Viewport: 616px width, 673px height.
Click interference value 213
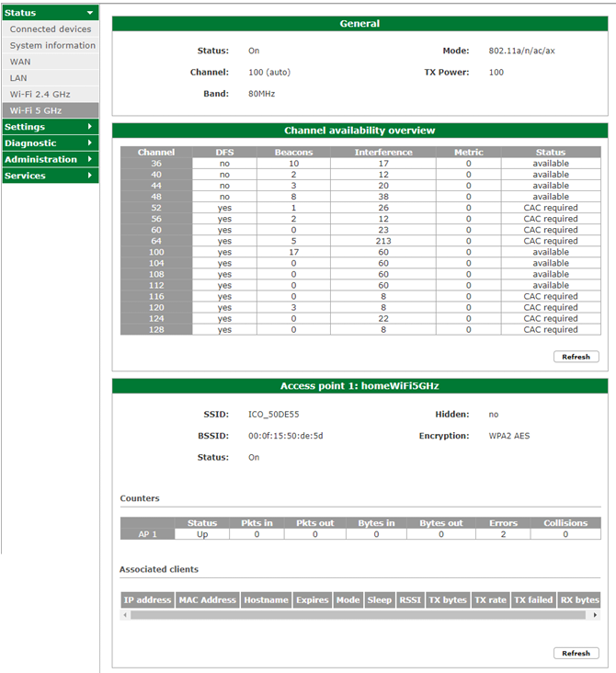[383, 241]
